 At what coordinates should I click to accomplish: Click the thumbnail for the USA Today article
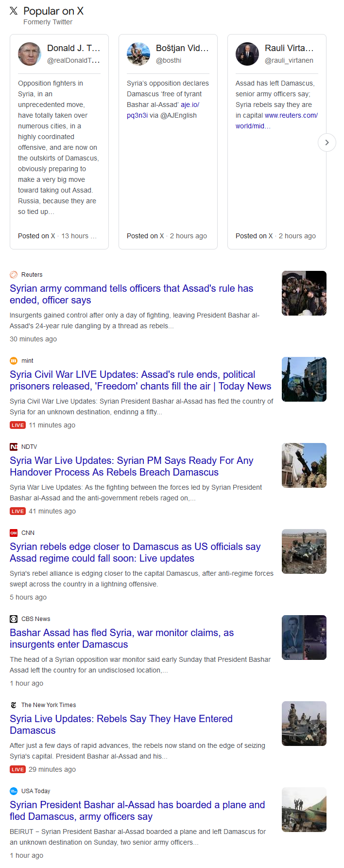[304, 810]
